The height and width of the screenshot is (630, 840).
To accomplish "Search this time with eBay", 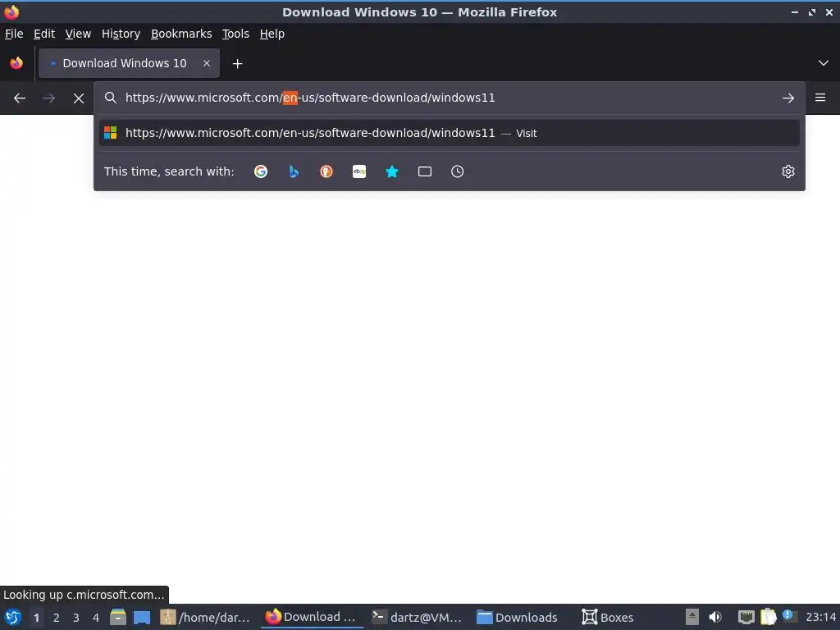I will point(359,171).
